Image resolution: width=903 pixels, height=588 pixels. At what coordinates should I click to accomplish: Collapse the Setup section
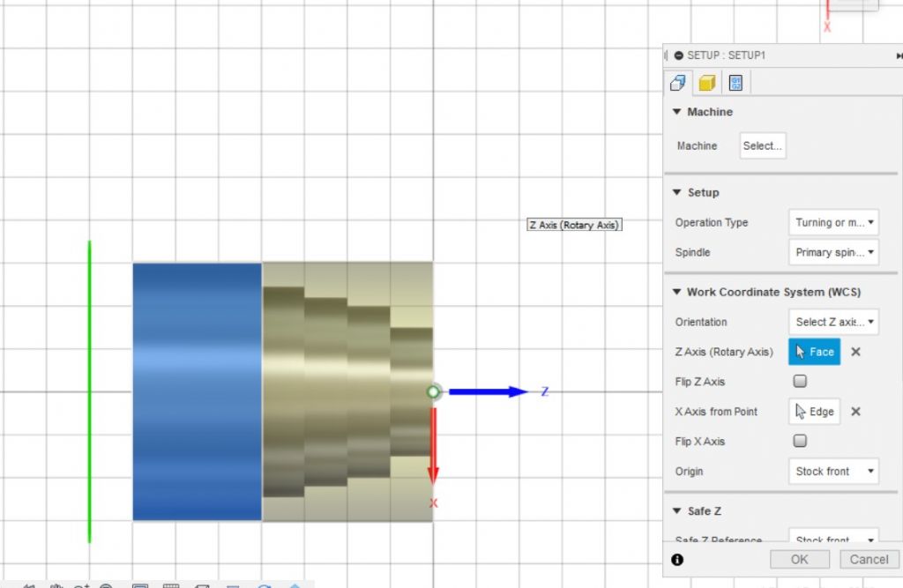tap(676, 192)
